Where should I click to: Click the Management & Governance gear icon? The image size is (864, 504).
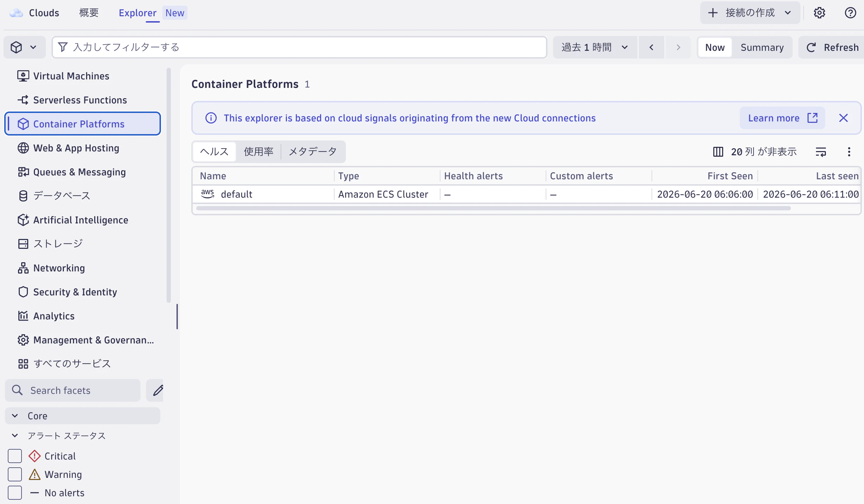click(x=23, y=340)
